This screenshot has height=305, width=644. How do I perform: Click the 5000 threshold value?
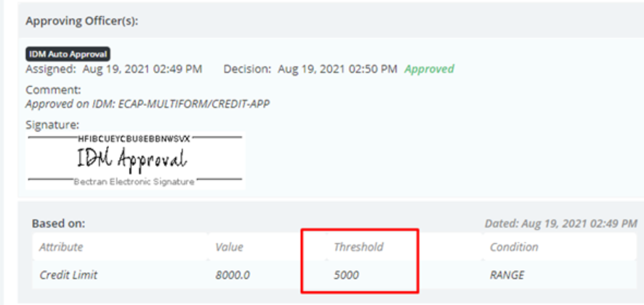point(346,275)
